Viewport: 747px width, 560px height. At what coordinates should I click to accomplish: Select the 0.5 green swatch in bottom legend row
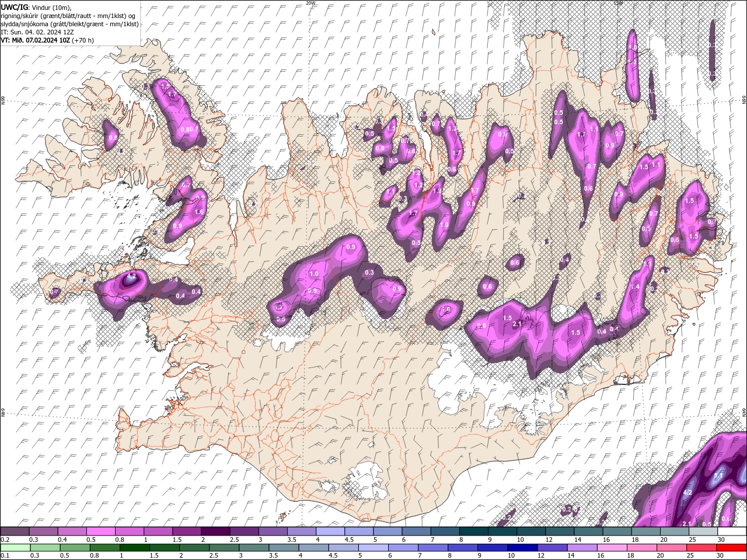(x=75, y=548)
